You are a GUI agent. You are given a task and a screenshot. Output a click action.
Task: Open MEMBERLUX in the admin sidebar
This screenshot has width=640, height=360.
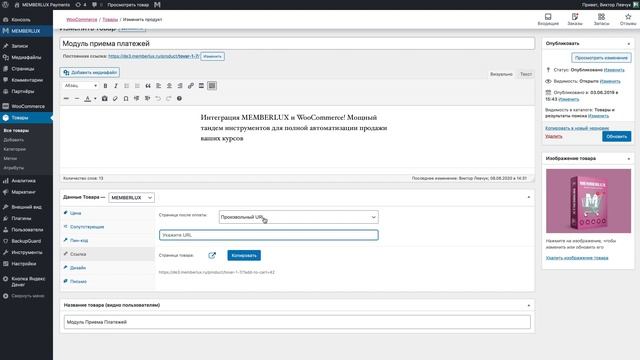[x=26, y=31]
